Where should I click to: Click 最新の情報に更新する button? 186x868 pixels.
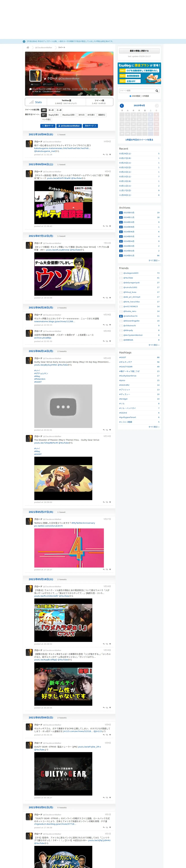(139, 51)
